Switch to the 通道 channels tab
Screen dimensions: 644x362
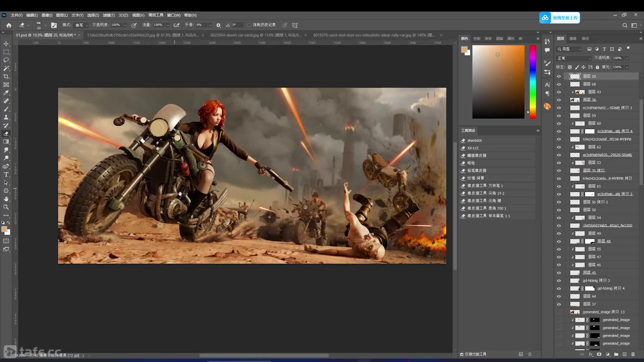click(573, 39)
